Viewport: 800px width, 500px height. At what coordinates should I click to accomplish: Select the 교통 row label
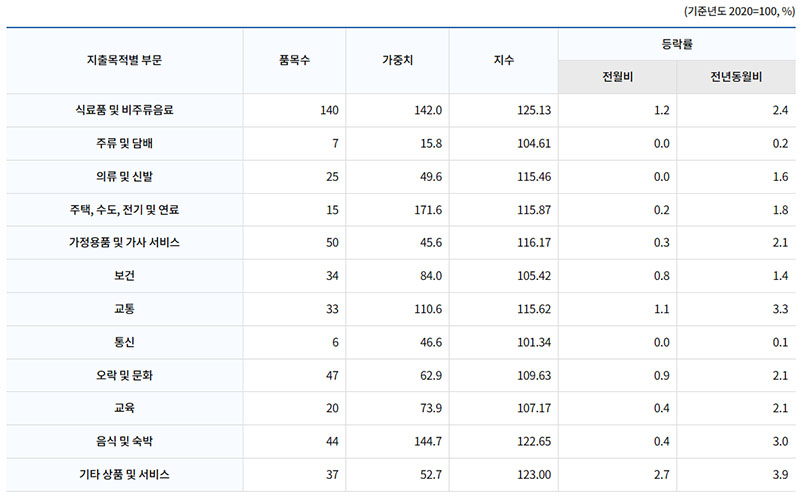pos(124,309)
